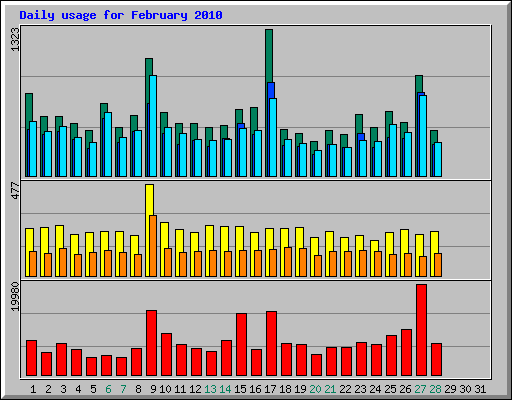Click day label 1 on x-axis
The width and height of the screenshot is (512, 400).
[33, 389]
